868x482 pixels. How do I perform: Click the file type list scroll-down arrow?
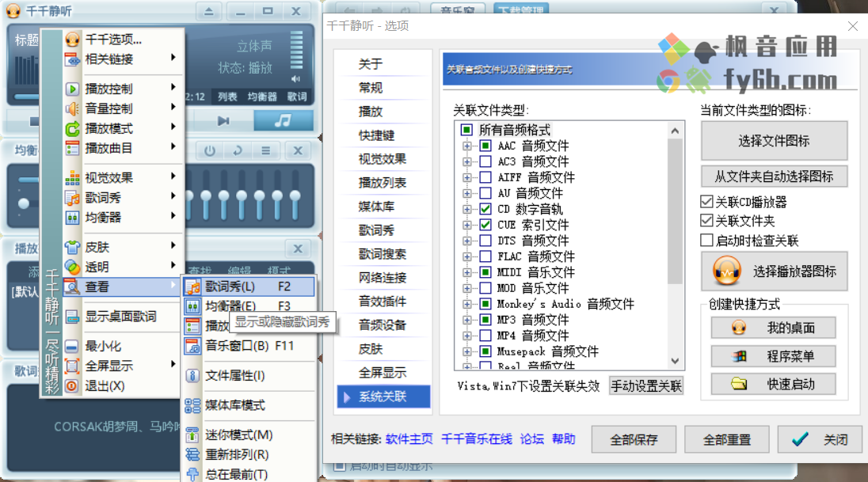pos(675,361)
